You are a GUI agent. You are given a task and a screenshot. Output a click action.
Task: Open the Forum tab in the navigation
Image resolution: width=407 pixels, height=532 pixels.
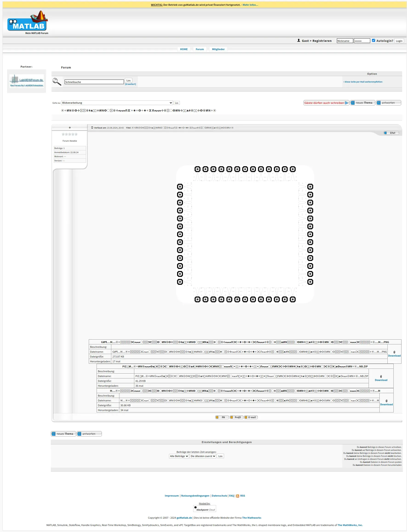(x=200, y=49)
